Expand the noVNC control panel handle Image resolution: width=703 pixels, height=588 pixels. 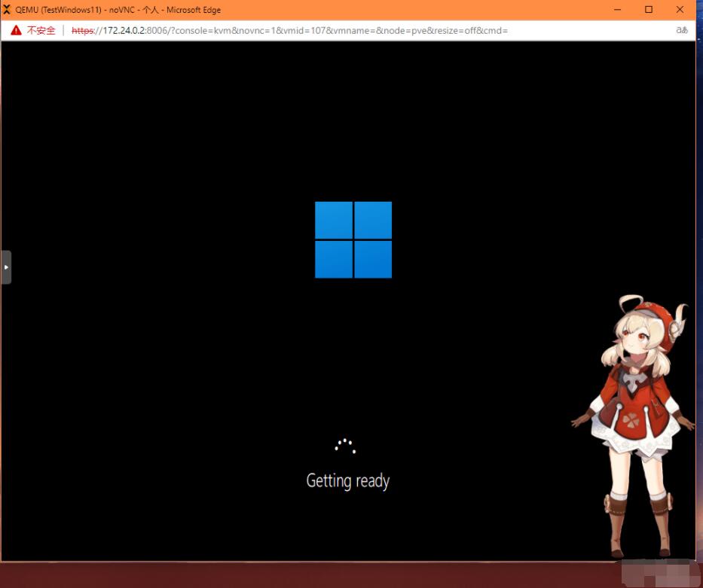click(x=6, y=267)
